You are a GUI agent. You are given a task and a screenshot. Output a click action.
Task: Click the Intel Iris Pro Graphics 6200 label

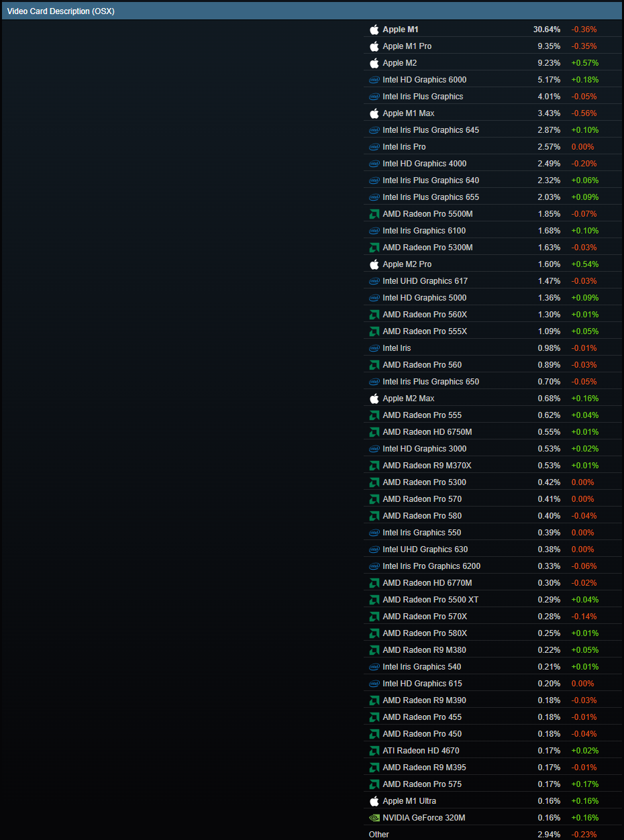coord(431,566)
